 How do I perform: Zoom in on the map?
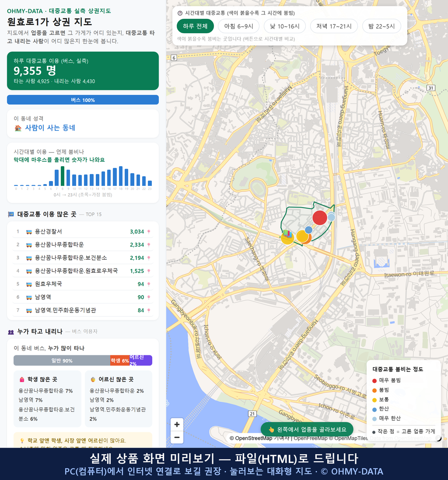[x=177, y=424]
